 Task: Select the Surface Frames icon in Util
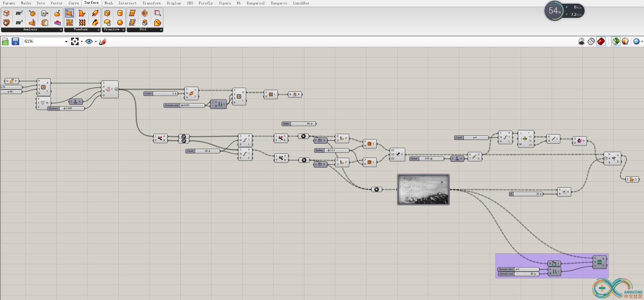132,23
